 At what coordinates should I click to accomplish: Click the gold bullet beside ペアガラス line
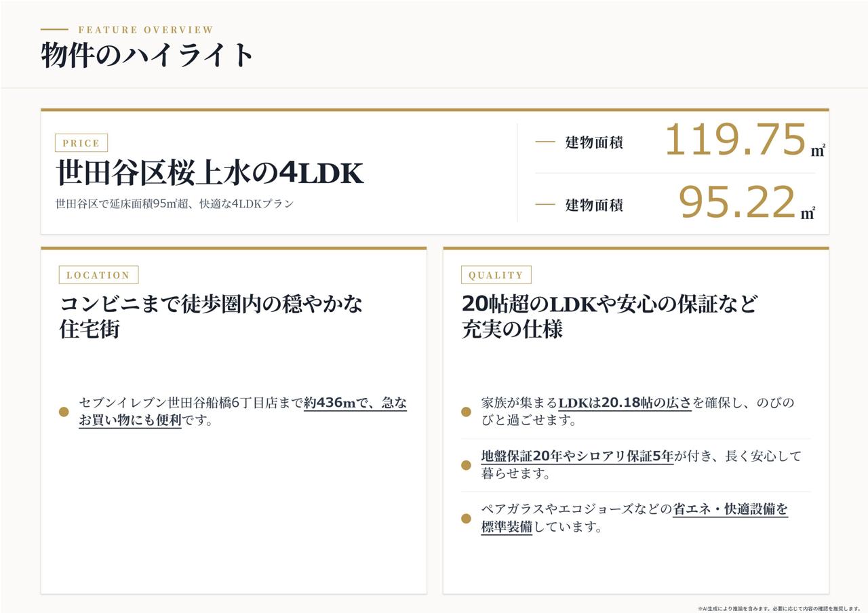[x=466, y=519]
